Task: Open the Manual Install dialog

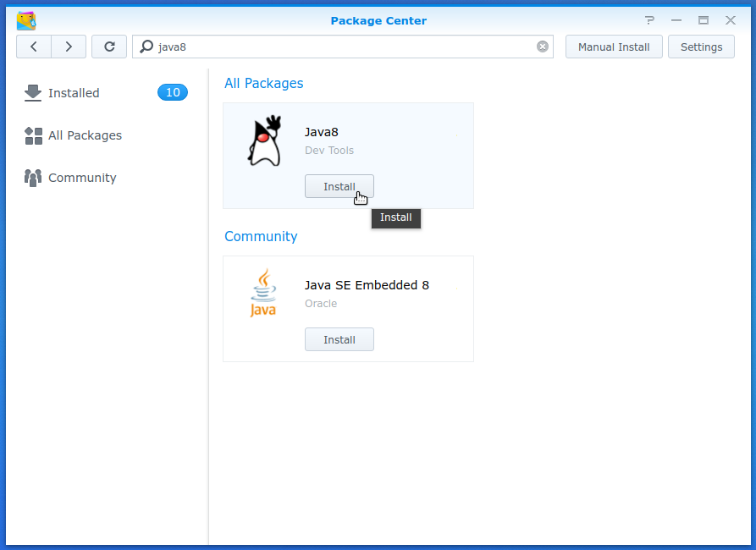Action: pyautogui.click(x=614, y=47)
